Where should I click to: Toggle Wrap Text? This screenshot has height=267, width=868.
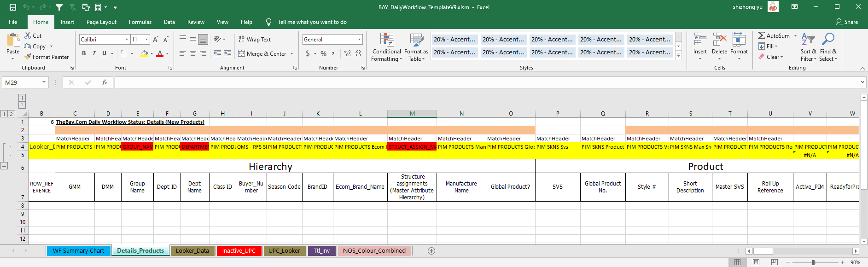[255, 39]
